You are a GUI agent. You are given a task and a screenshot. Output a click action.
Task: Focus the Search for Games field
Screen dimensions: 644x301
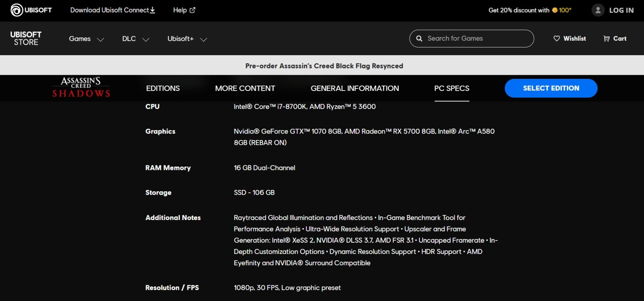tap(472, 39)
